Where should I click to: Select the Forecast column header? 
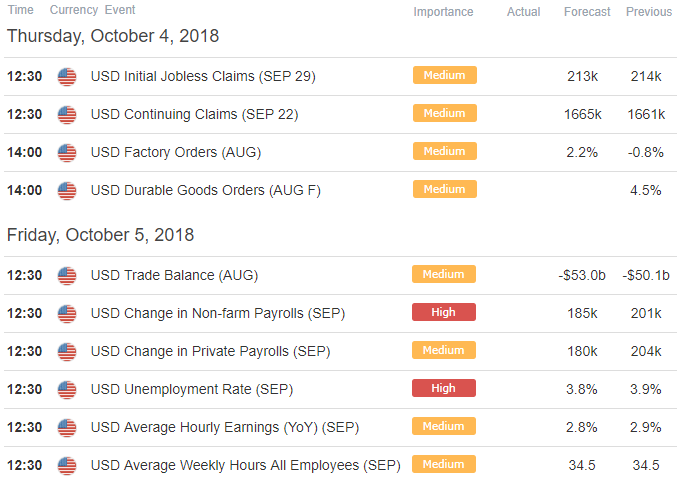pyautogui.click(x=587, y=12)
